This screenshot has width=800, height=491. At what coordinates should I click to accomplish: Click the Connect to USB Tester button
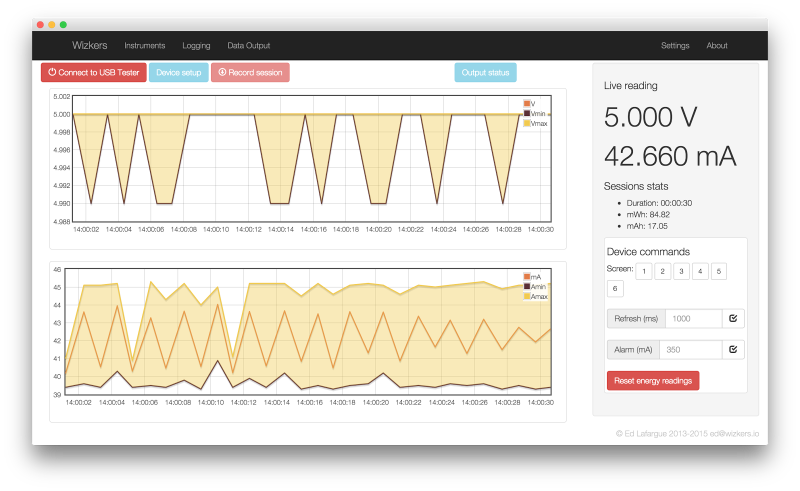[93, 72]
